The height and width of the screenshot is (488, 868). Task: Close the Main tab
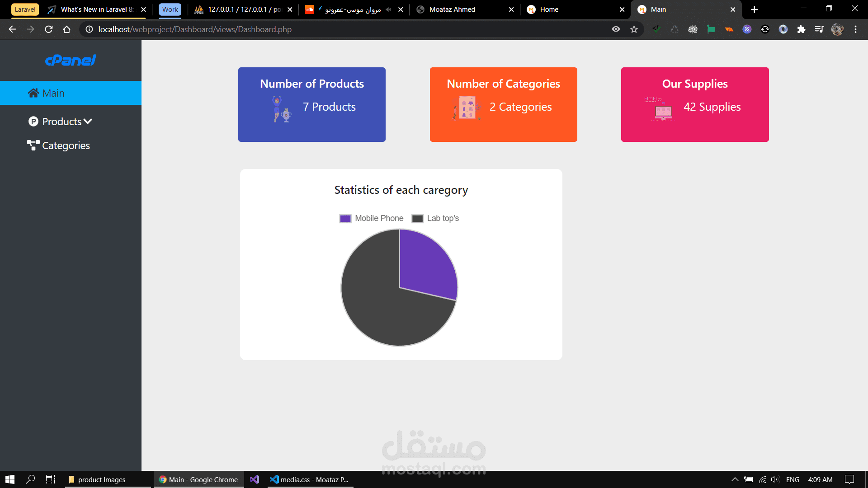(x=733, y=9)
